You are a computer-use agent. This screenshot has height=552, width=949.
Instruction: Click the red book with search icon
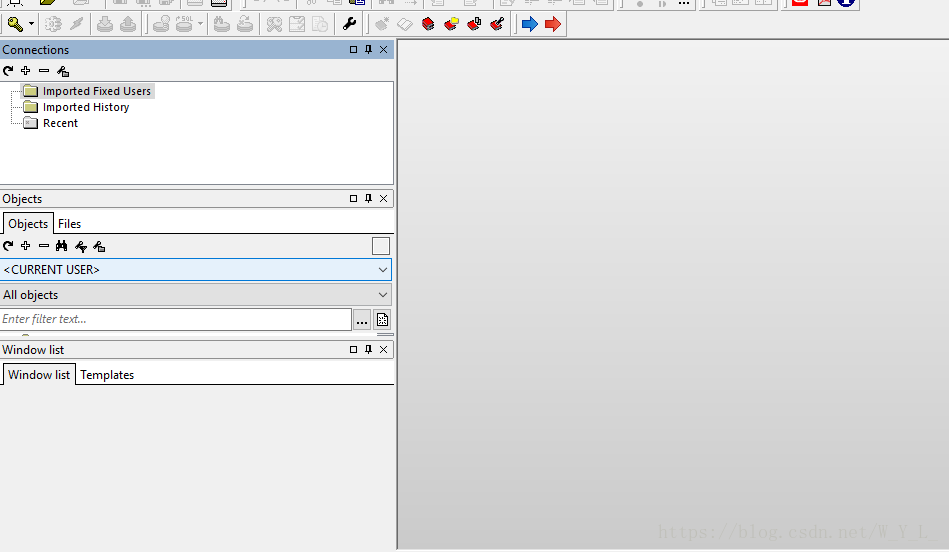tap(474, 24)
